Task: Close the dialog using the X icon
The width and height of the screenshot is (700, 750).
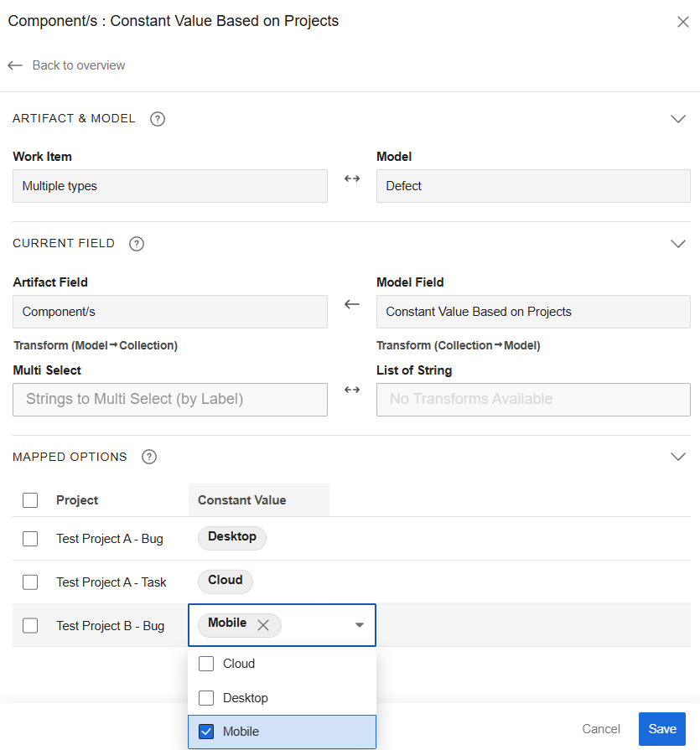Action: [x=682, y=22]
